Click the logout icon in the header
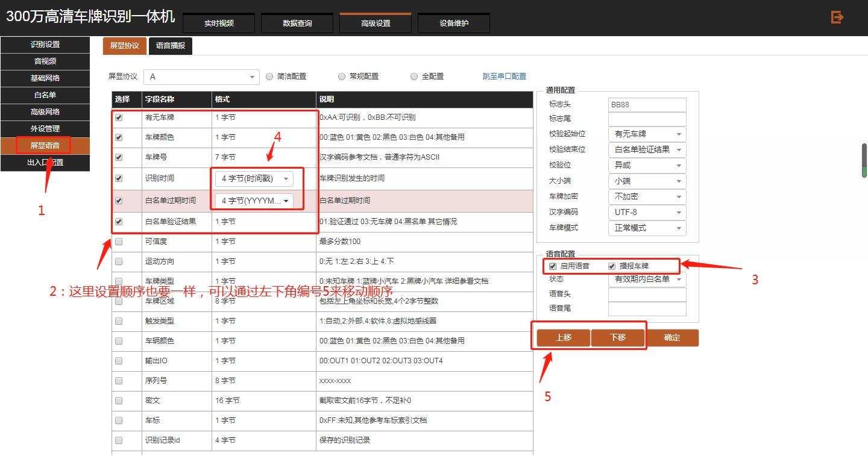This screenshot has width=868, height=456. (x=837, y=17)
